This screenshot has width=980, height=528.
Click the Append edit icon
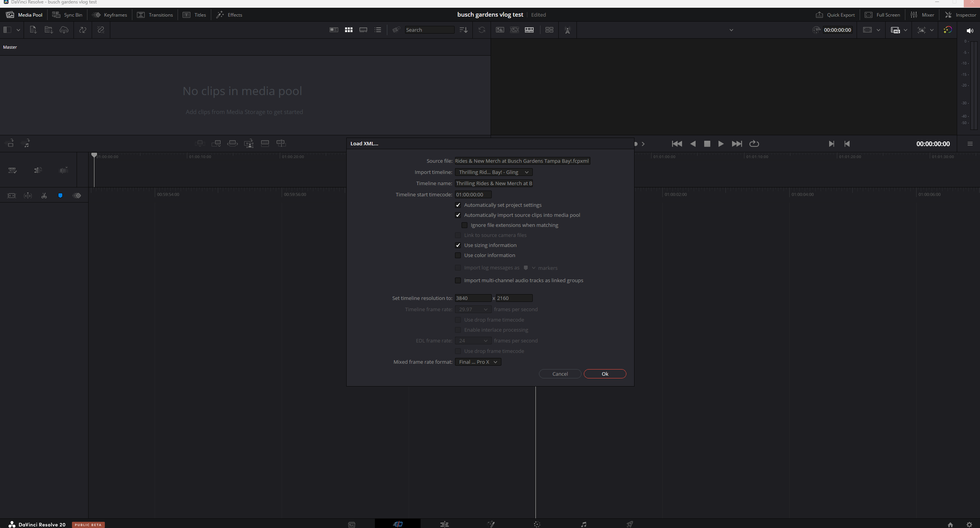[x=216, y=143]
